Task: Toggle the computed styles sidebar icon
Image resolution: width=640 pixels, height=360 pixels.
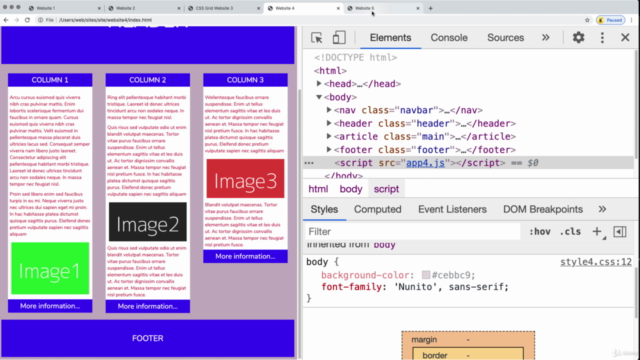Action: point(620,231)
